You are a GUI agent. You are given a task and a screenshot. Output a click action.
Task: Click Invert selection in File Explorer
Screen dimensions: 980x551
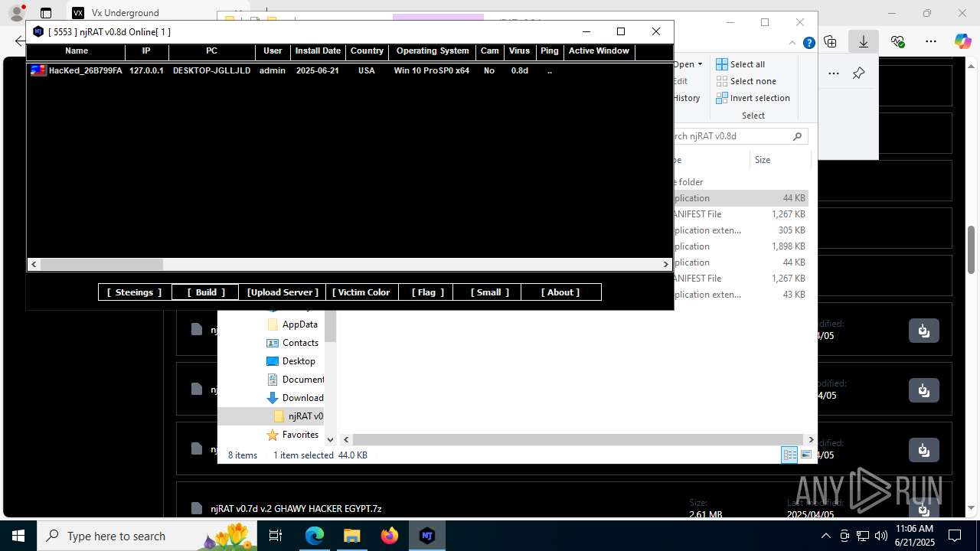point(753,98)
